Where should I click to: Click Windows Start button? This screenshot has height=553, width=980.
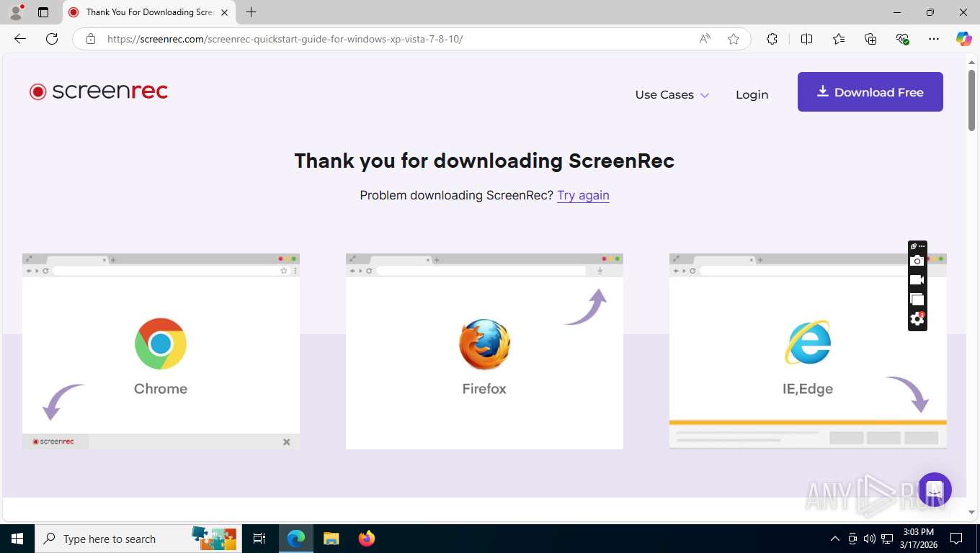17,539
